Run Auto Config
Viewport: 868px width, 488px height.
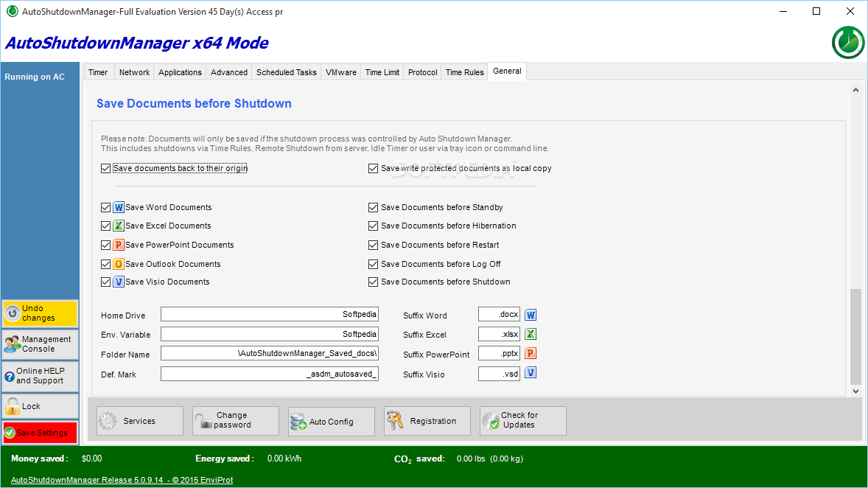coord(332,421)
